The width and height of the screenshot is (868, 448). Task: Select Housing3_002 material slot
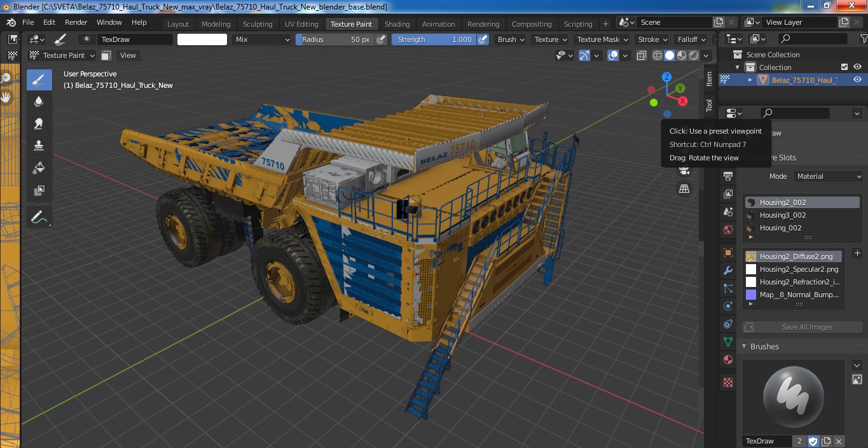pyautogui.click(x=801, y=215)
